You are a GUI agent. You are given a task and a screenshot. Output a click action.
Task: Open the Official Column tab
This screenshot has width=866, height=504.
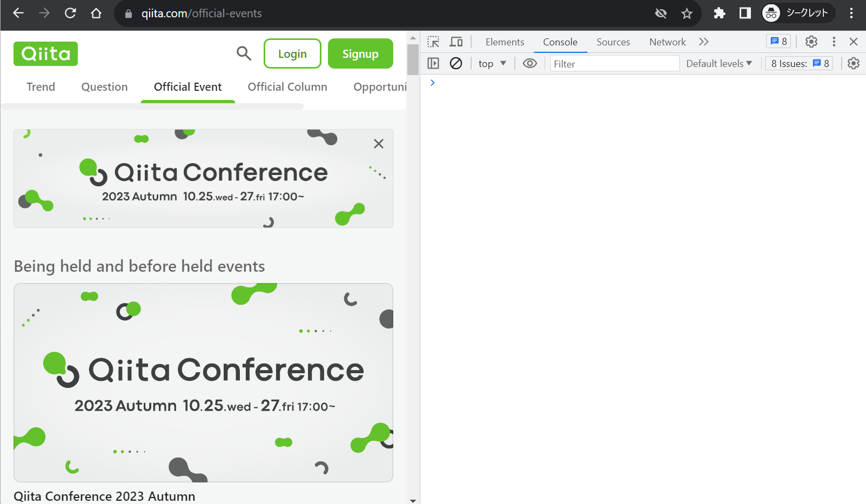(x=287, y=87)
